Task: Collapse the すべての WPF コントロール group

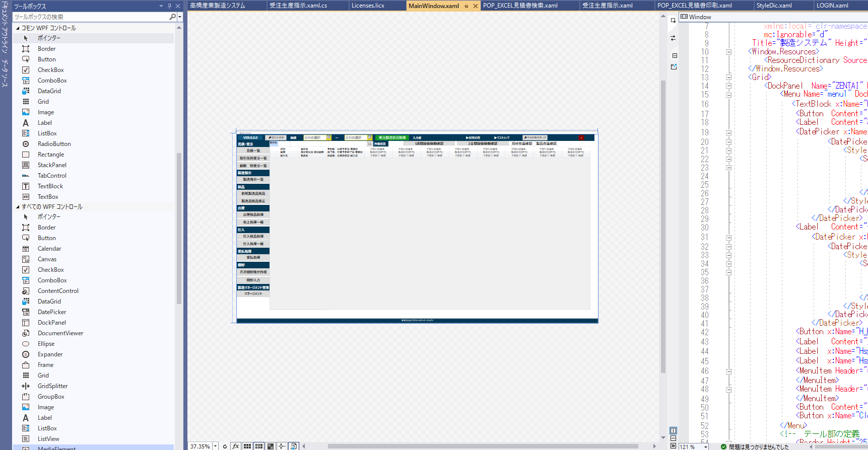Action: point(18,207)
